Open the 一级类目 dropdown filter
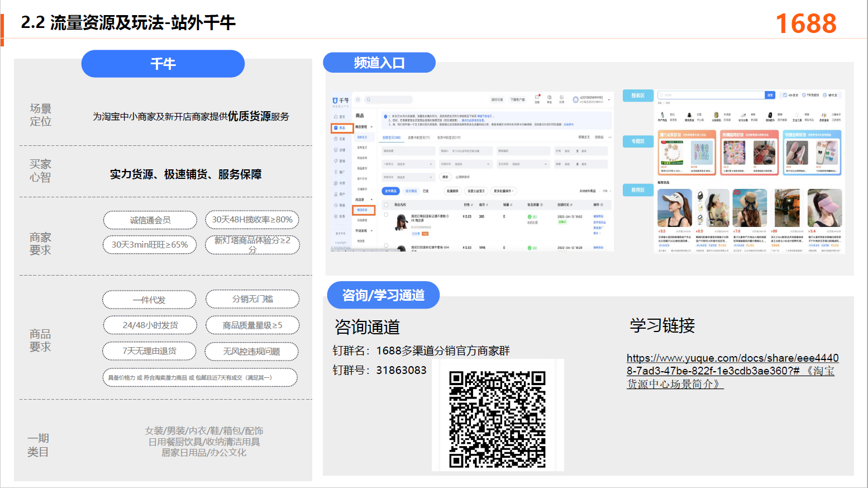 point(408,164)
